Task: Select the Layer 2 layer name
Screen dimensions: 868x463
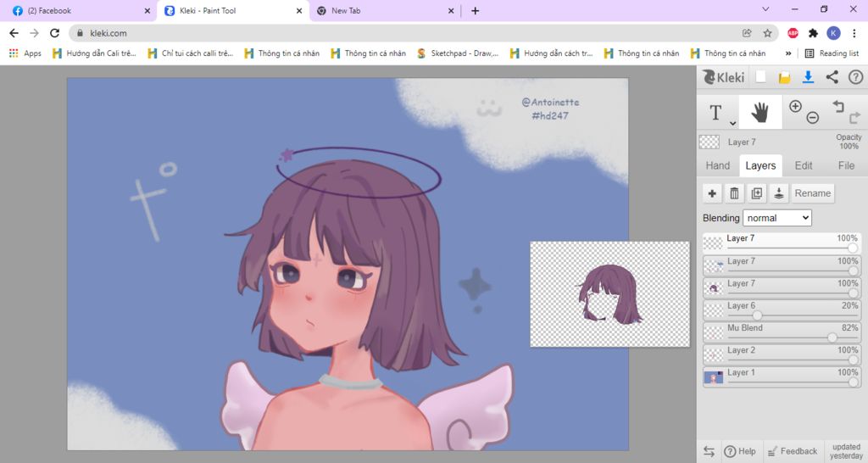Action: pos(741,350)
